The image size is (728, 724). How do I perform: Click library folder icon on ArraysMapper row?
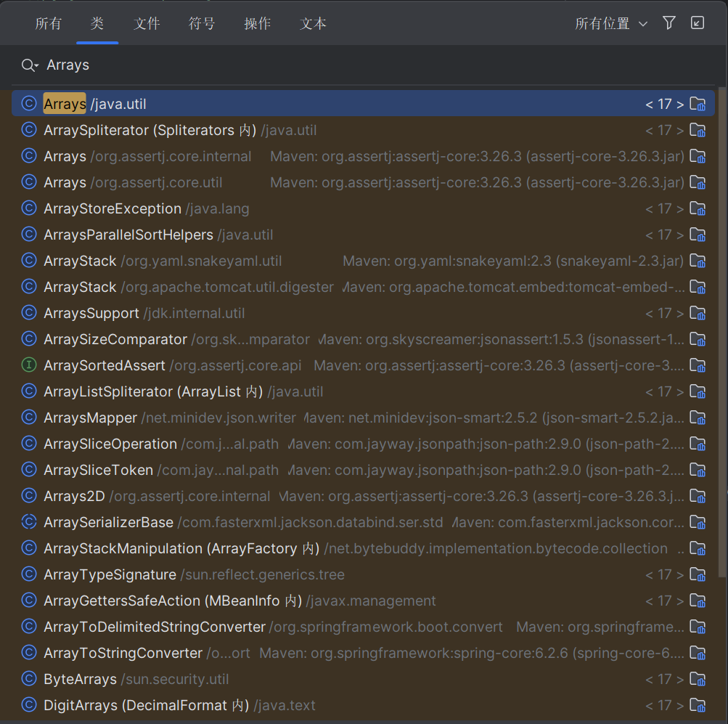[x=698, y=418]
